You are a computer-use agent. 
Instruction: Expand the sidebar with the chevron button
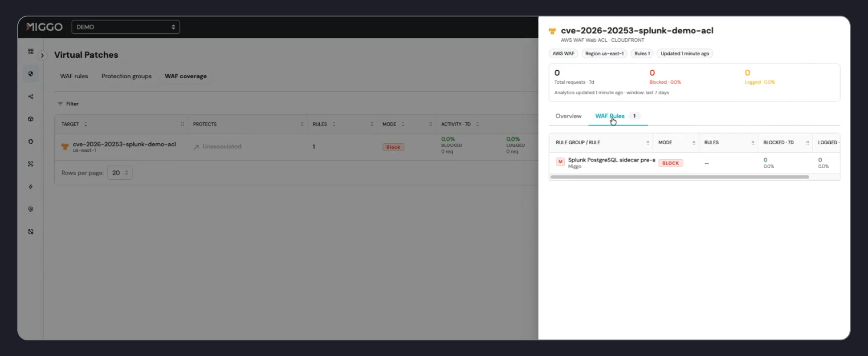click(x=42, y=56)
